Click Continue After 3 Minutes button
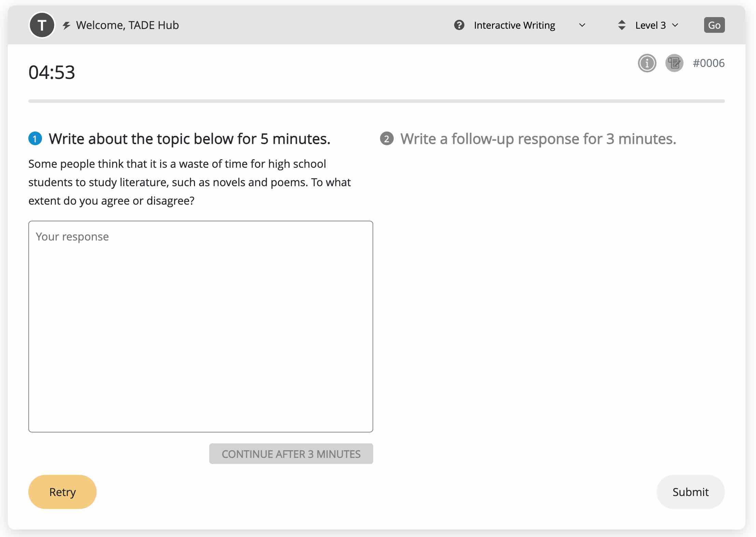This screenshot has width=756, height=537. point(291,454)
